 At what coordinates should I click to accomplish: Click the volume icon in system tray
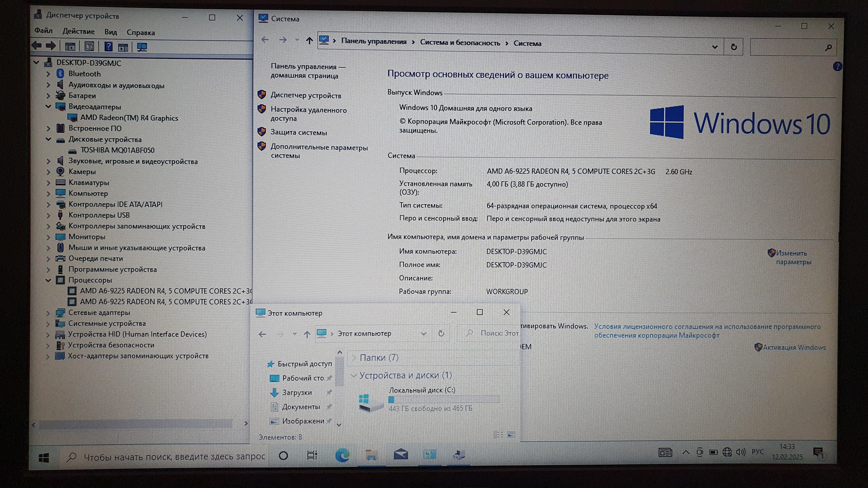pyautogui.click(x=740, y=452)
